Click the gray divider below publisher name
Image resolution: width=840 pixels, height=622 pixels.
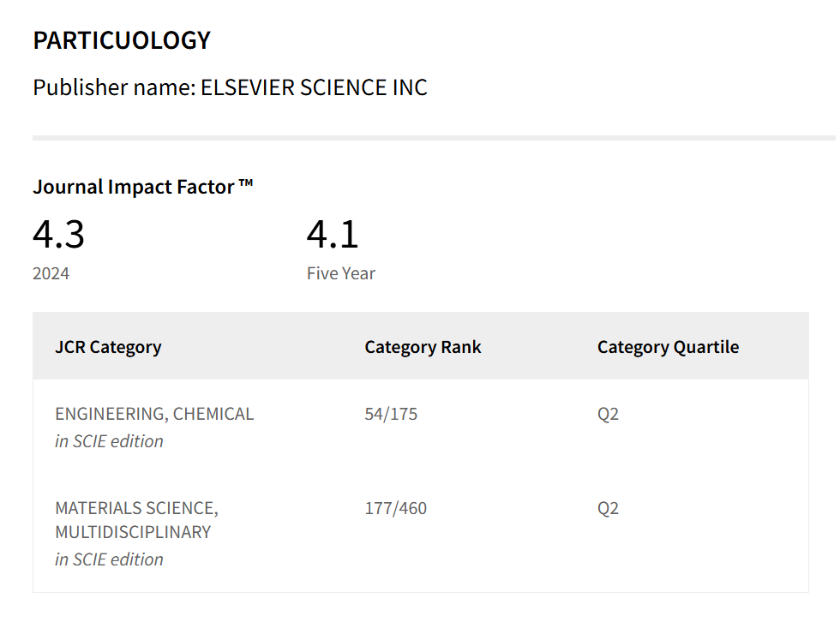pos(429,137)
